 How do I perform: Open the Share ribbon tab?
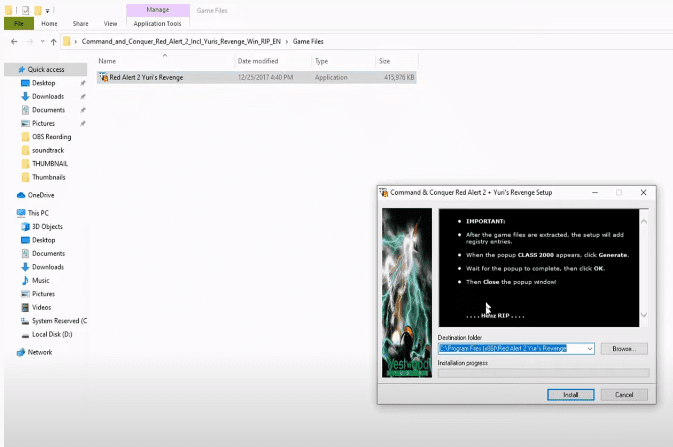[x=80, y=24]
